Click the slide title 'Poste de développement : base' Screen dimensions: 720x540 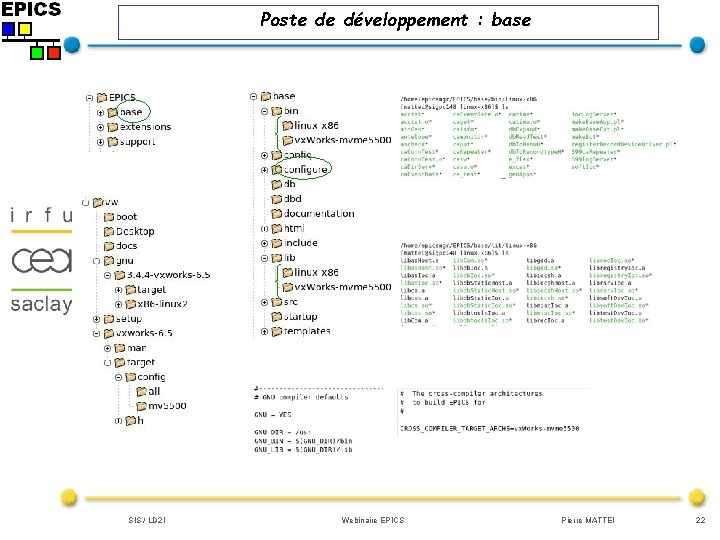pos(395,20)
